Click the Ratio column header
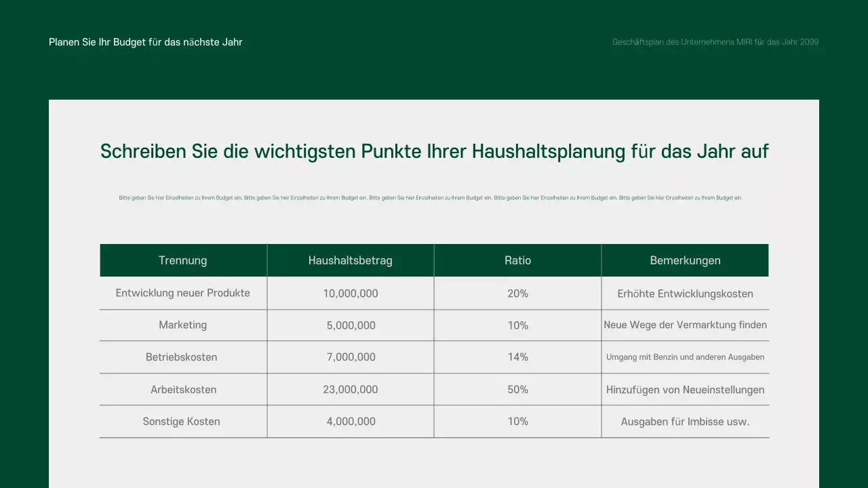This screenshot has width=868, height=488. click(517, 260)
